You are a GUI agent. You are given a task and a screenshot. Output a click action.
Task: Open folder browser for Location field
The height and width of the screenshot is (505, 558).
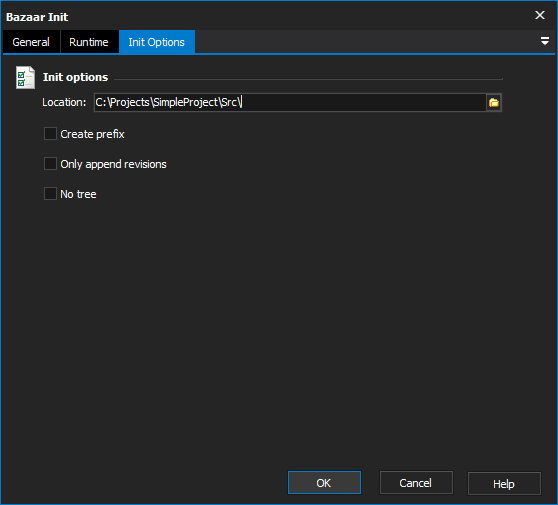tap(494, 102)
